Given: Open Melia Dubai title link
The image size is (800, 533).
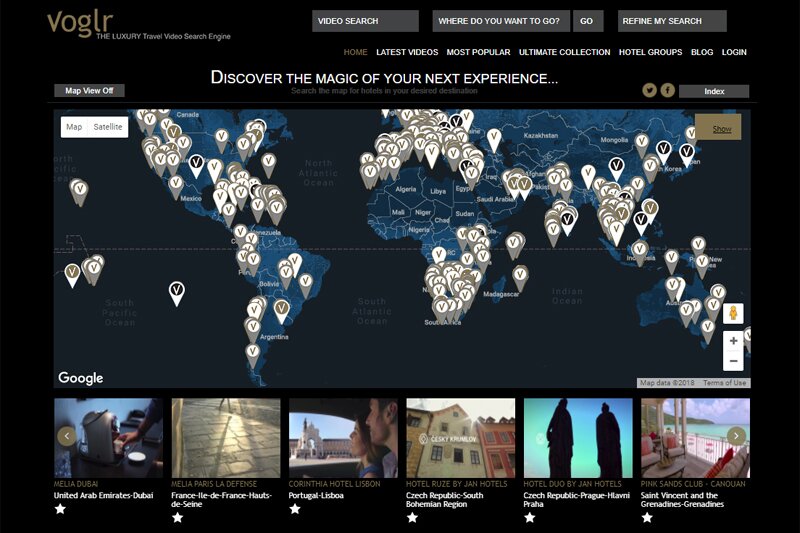Looking at the screenshot, I should [x=76, y=484].
